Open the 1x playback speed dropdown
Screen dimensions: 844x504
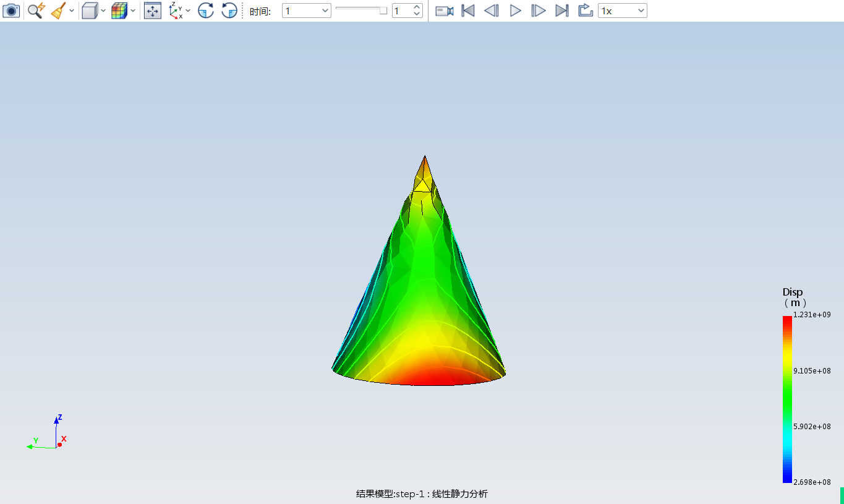(x=622, y=11)
